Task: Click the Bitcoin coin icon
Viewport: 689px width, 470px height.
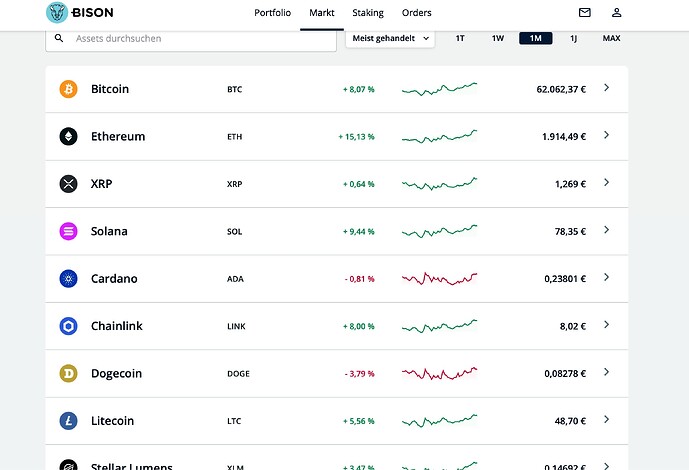Action: coord(69,89)
